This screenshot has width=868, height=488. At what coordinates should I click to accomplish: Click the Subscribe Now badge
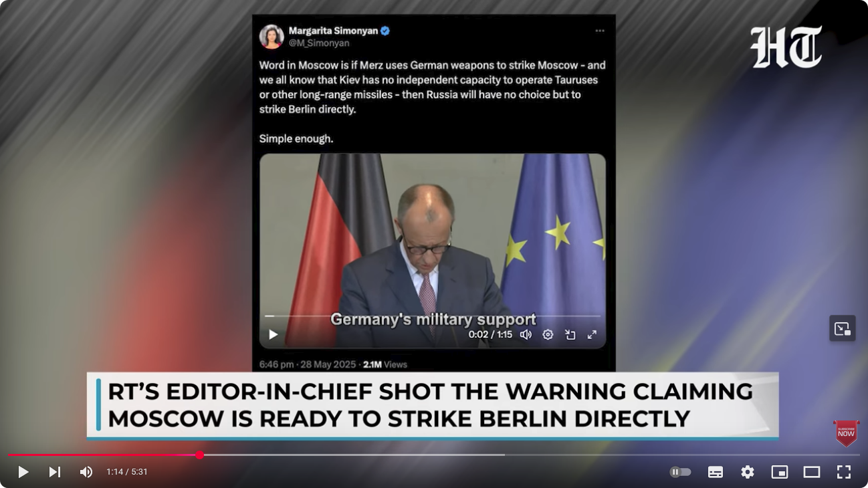pyautogui.click(x=846, y=433)
